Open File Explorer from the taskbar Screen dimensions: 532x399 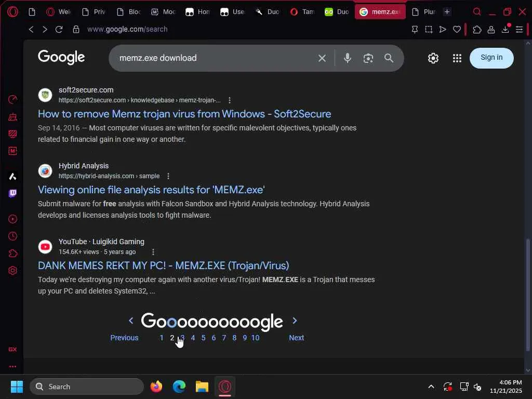click(x=202, y=387)
